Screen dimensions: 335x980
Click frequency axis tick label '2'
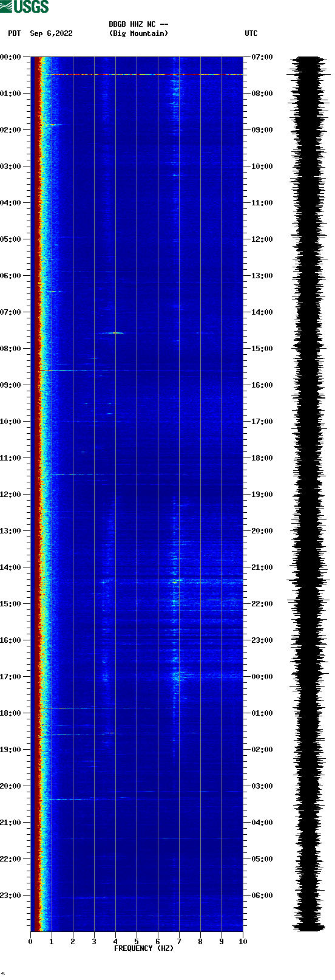73,942
